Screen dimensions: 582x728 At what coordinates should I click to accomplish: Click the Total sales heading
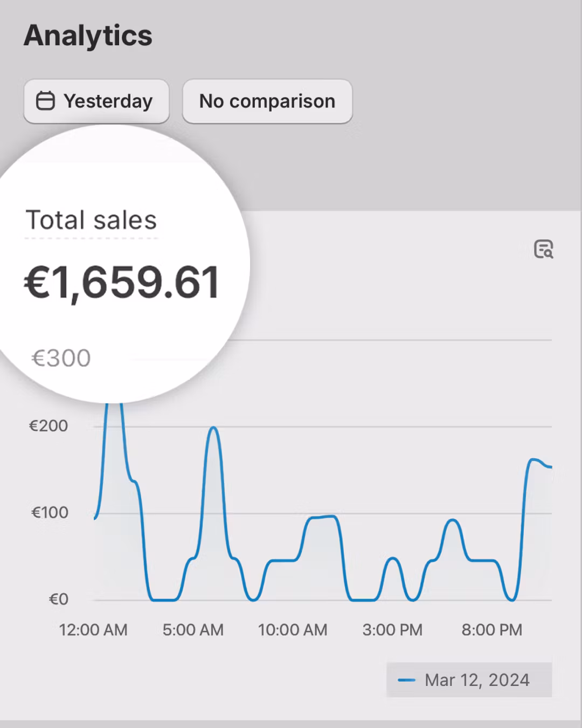click(x=91, y=220)
